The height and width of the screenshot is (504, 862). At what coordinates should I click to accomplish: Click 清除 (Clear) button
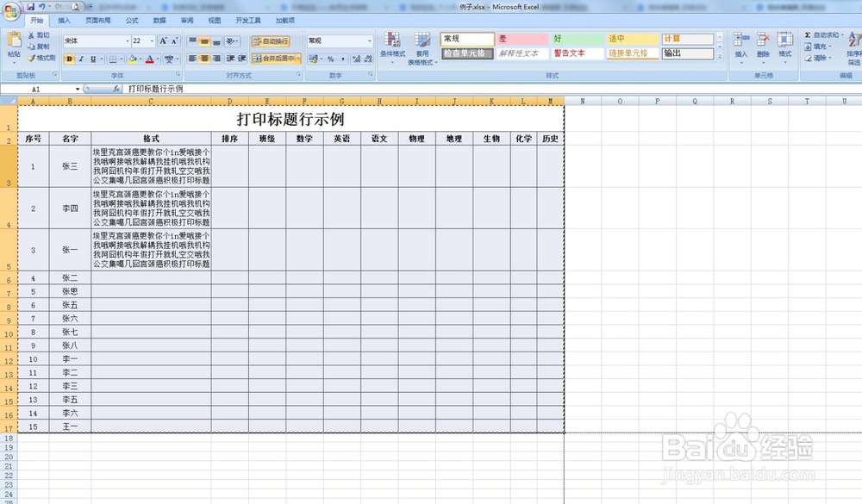[x=817, y=58]
